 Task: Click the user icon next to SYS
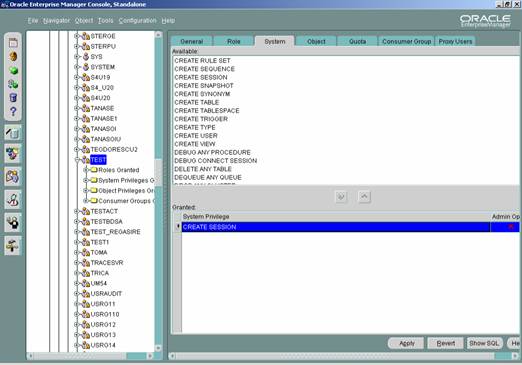[x=86, y=57]
